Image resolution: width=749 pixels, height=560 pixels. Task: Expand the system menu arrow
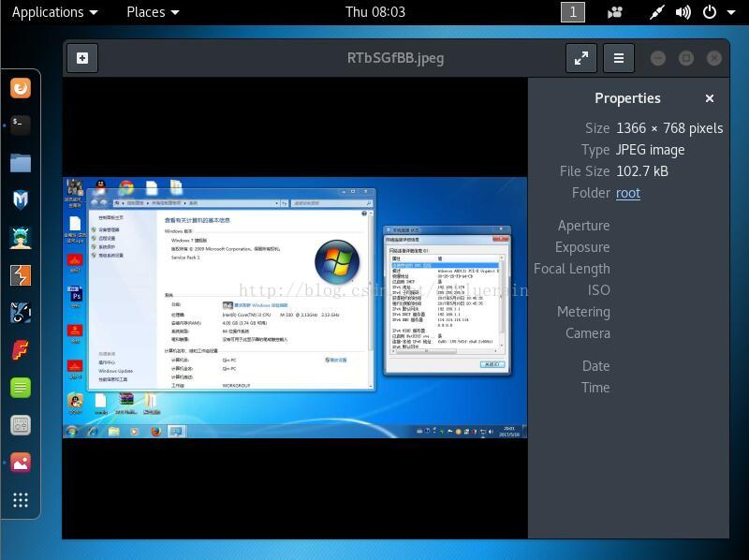731,12
